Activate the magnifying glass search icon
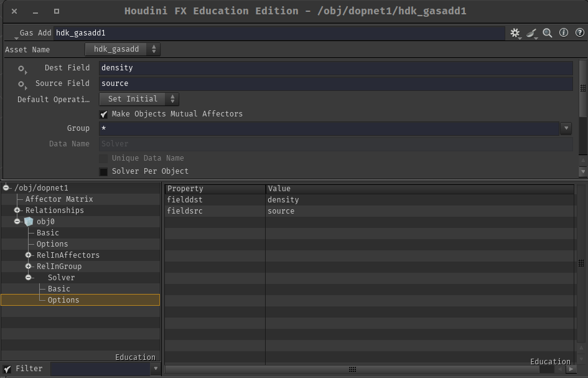 (547, 32)
